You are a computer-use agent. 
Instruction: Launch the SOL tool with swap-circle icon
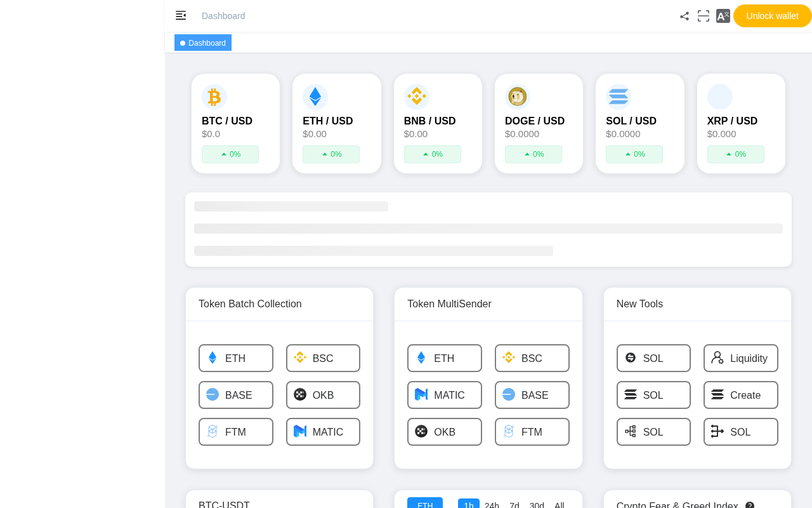[653, 358]
